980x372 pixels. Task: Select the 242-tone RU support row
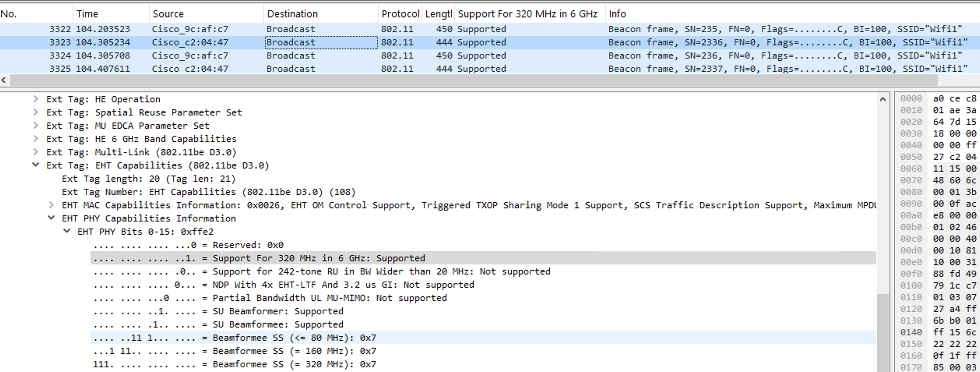(483, 271)
